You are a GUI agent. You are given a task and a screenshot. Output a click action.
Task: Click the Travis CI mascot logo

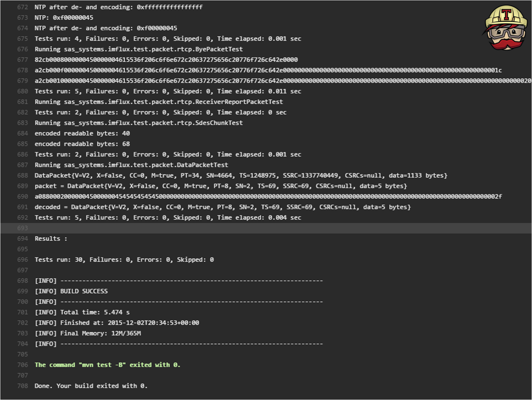(x=505, y=28)
